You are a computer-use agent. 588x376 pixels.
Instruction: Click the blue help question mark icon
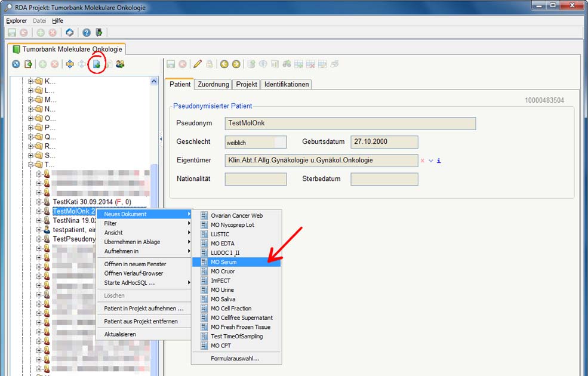87,32
